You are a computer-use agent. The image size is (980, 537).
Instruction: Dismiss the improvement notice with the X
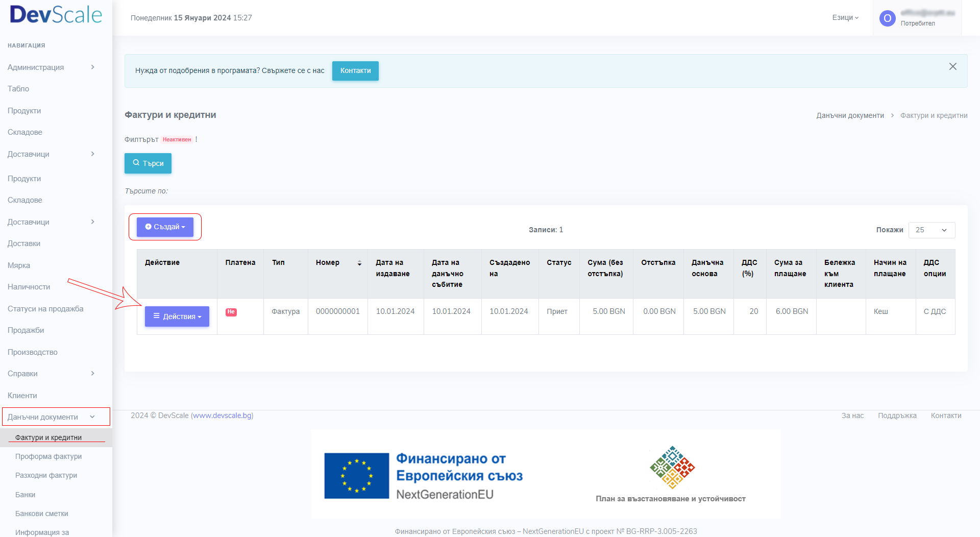(952, 66)
